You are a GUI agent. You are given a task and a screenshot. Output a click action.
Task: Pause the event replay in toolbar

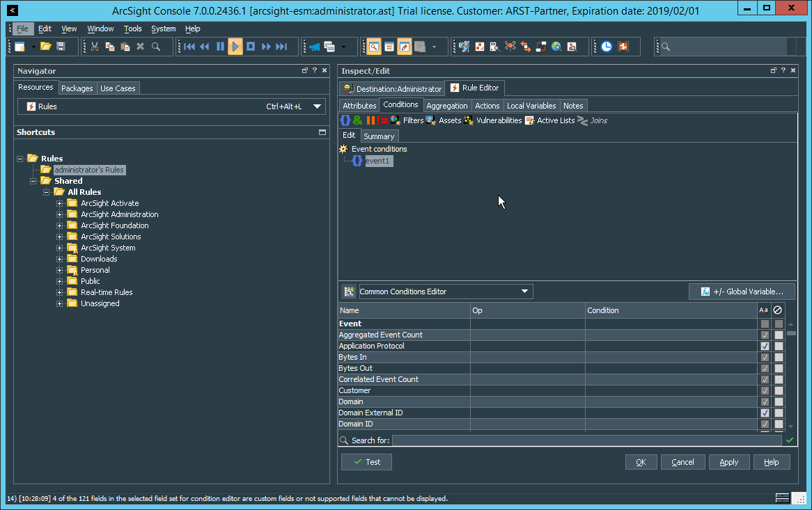click(x=220, y=47)
